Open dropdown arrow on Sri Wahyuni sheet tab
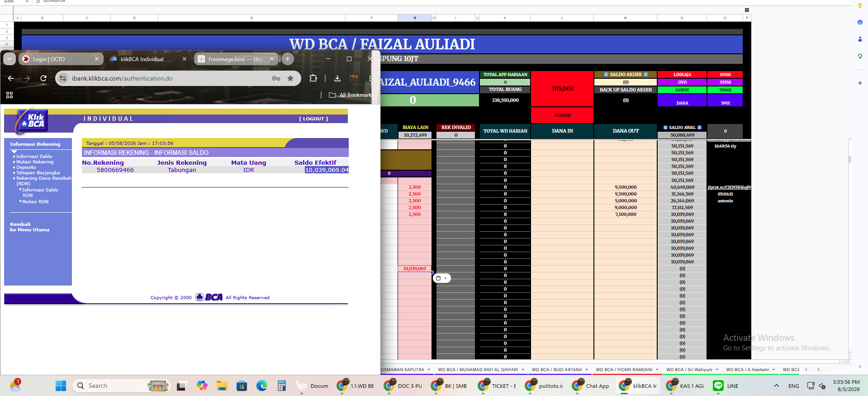Viewport: 868px width, 396px height. (x=717, y=370)
